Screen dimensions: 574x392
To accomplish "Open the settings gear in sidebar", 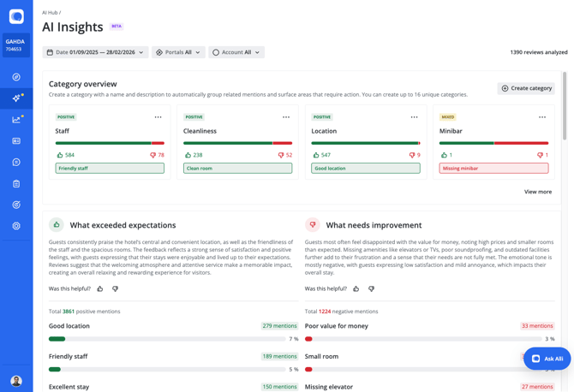I will [x=16, y=226].
